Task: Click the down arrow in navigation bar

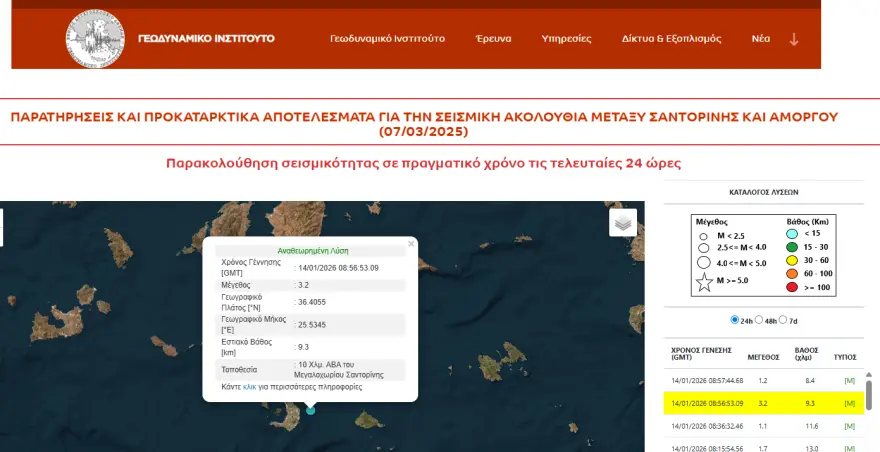Action: 794,39
